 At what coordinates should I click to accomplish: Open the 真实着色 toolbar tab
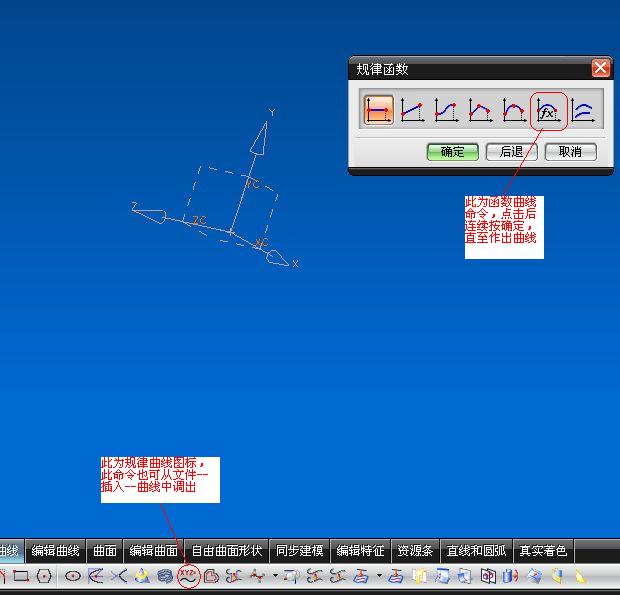tap(543, 551)
